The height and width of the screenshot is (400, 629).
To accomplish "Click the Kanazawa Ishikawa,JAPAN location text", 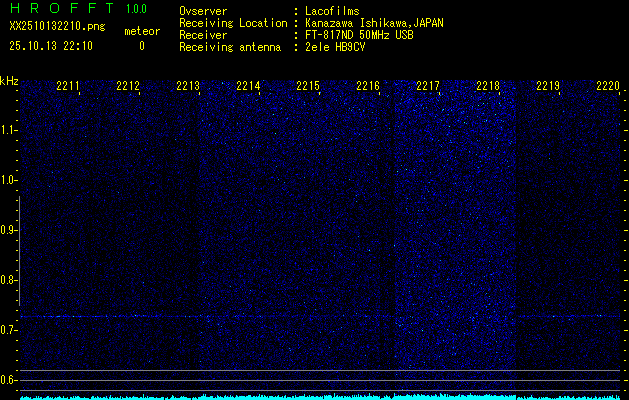I will (375, 23).
